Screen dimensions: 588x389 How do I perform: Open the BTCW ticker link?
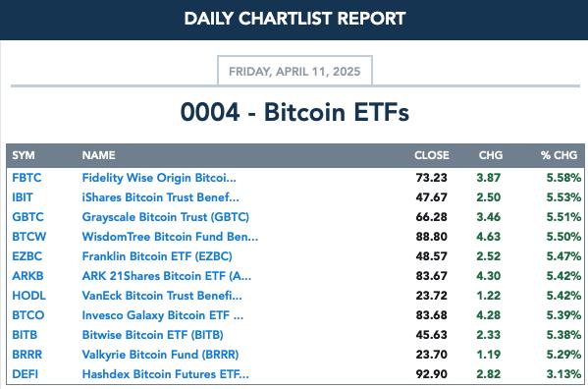tap(29, 237)
